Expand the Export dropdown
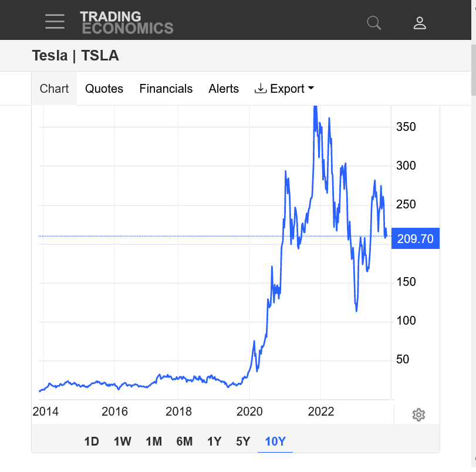 point(284,89)
